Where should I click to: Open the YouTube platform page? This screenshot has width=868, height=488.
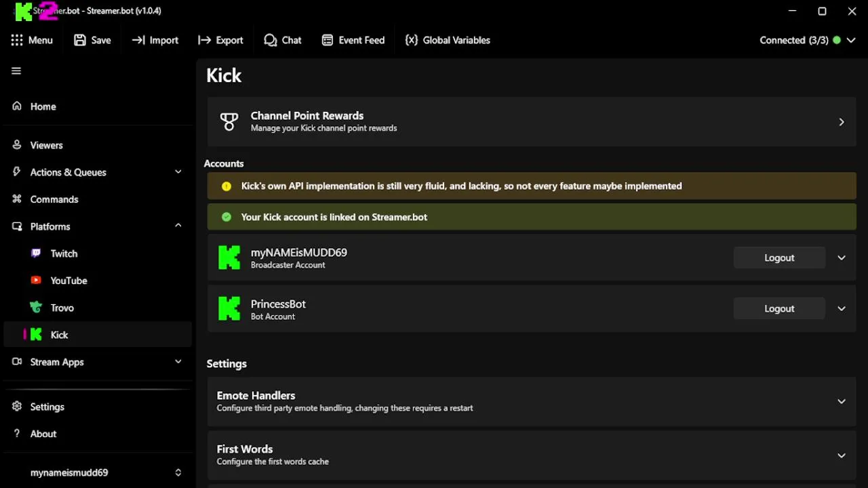pos(68,281)
